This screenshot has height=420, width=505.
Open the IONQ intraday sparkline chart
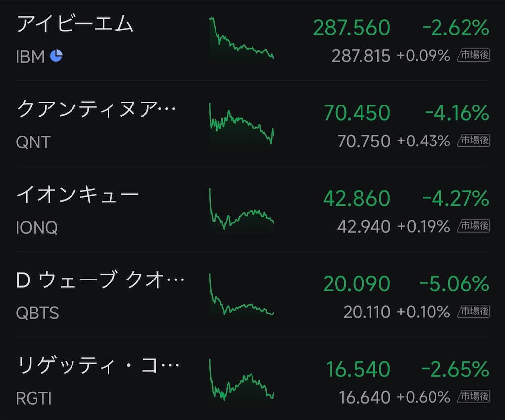[241, 209]
